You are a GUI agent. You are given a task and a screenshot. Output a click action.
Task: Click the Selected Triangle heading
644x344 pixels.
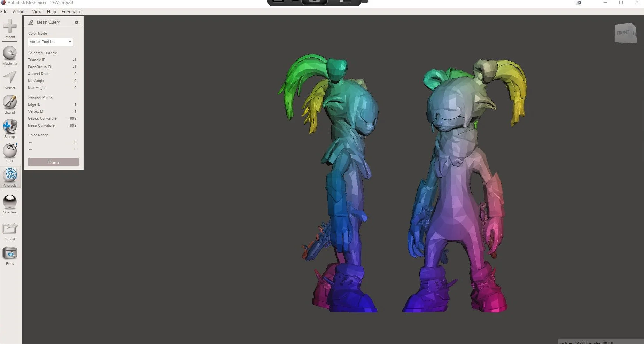42,53
